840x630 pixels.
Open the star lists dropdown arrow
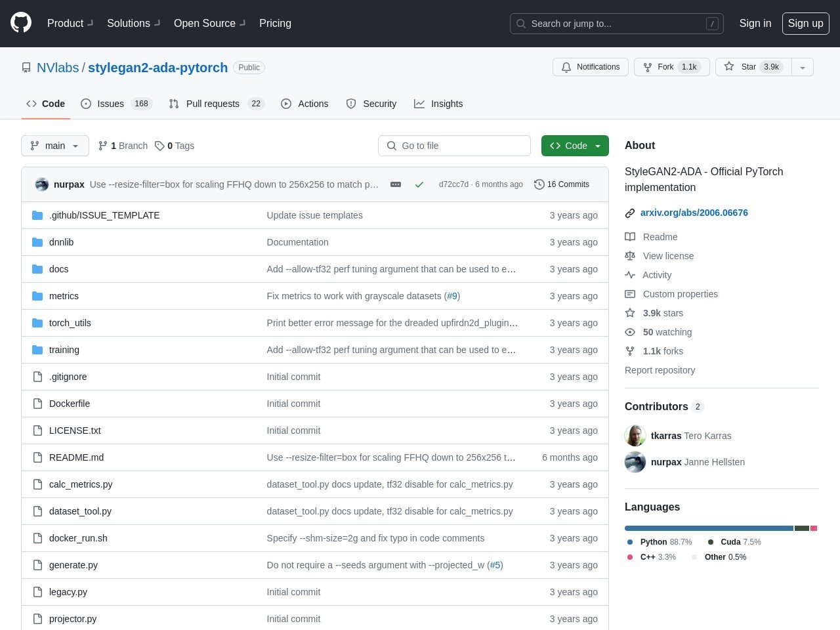point(803,67)
